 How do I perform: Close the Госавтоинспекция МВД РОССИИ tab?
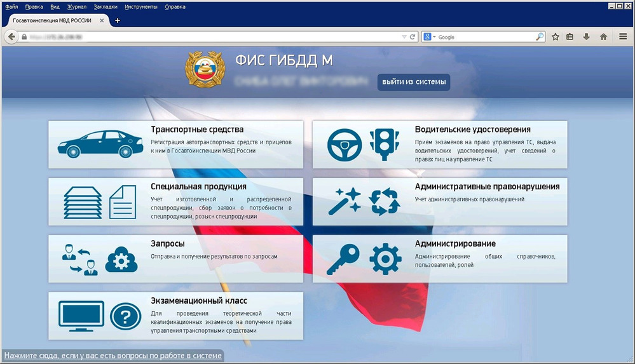102,20
